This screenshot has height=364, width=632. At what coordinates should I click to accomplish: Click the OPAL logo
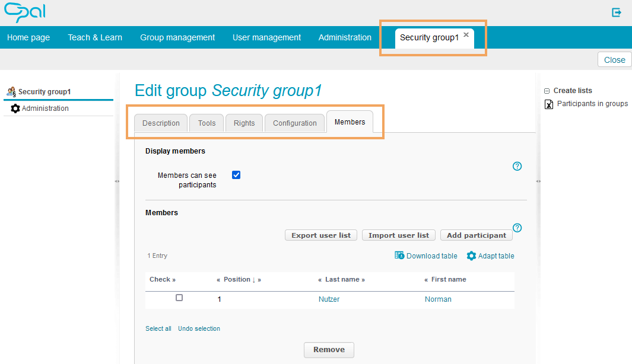coord(25,12)
